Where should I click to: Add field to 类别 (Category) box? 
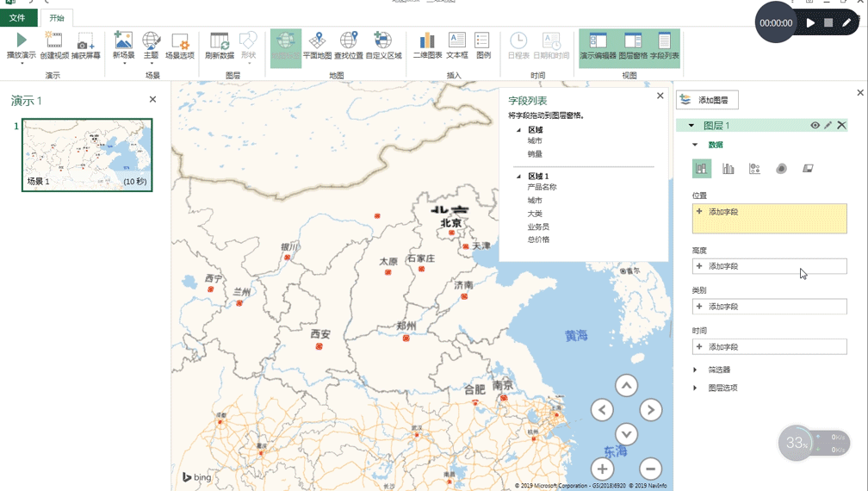point(770,307)
